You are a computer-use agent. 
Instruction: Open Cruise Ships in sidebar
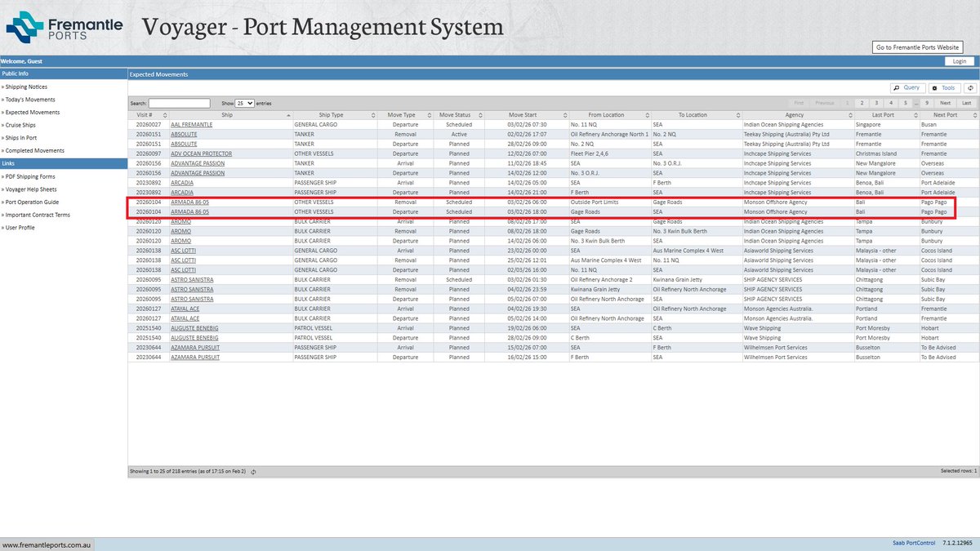tap(19, 125)
